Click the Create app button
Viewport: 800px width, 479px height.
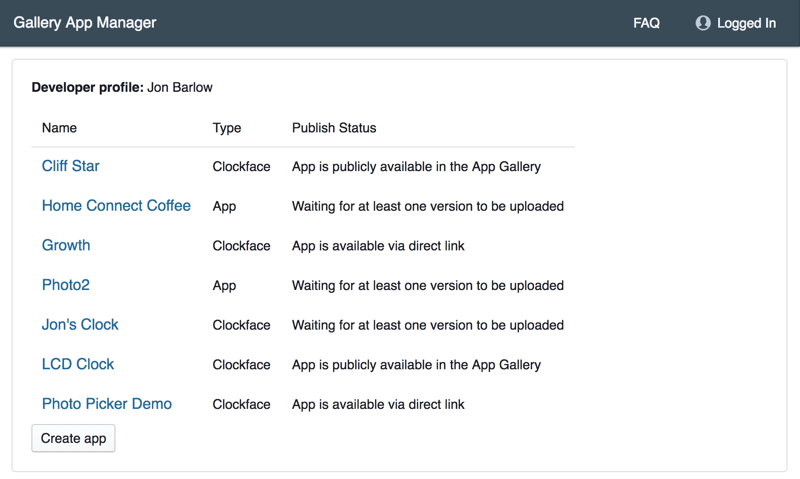(x=73, y=438)
